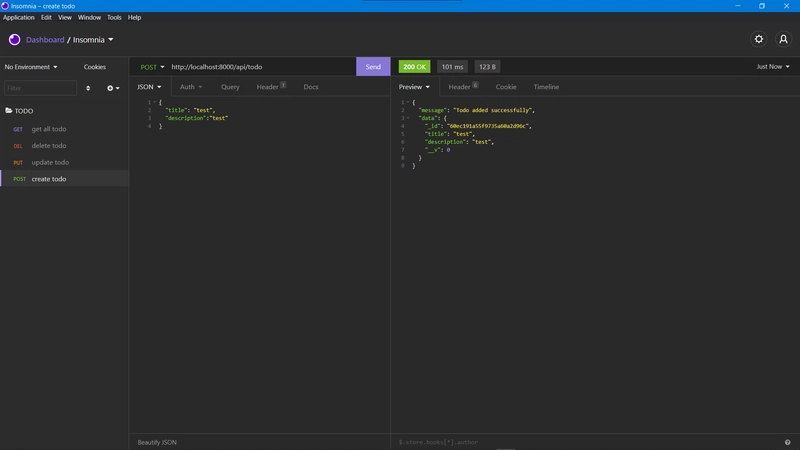Switch to the response Header tab
This screenshot has width=800, height=450.
(x=463, y=87)
